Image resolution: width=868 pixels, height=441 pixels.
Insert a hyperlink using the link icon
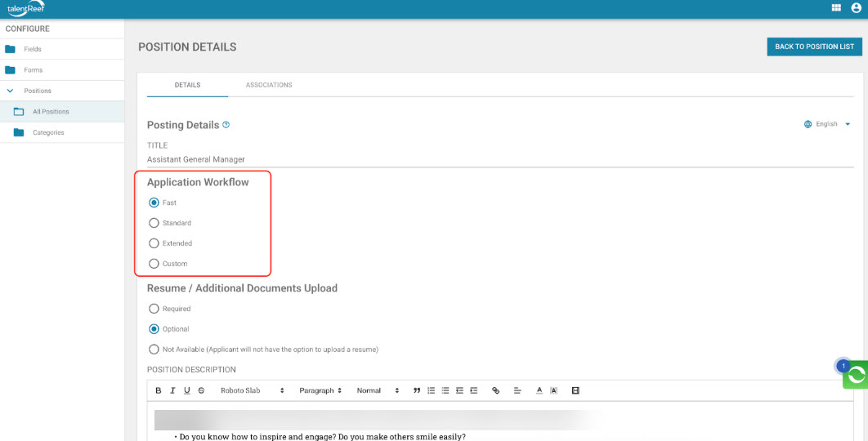[495, 390]
